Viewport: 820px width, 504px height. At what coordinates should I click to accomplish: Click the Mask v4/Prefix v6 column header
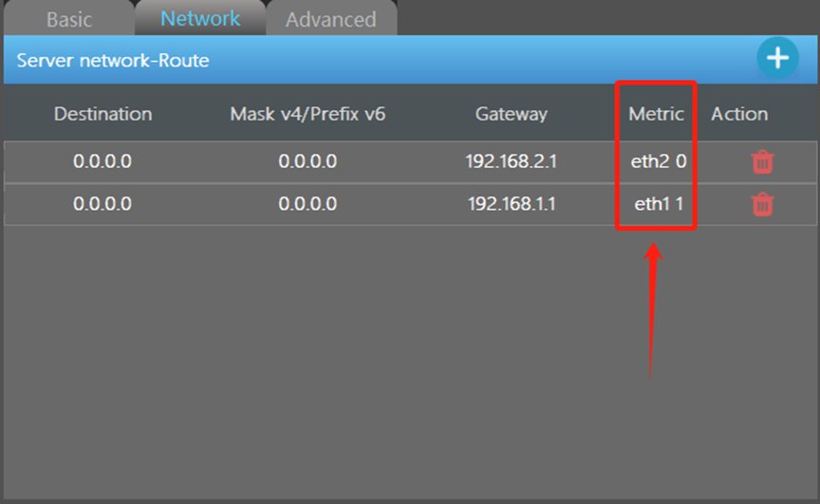pos(307,114)
